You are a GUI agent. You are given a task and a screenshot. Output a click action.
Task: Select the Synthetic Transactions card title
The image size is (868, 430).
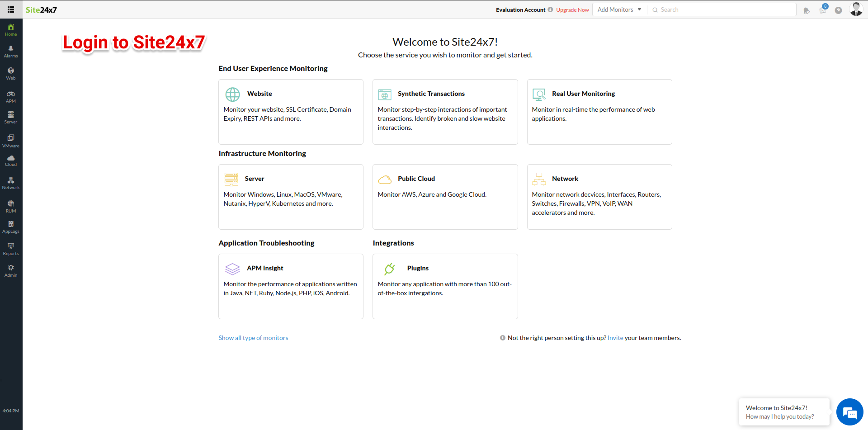431,94
